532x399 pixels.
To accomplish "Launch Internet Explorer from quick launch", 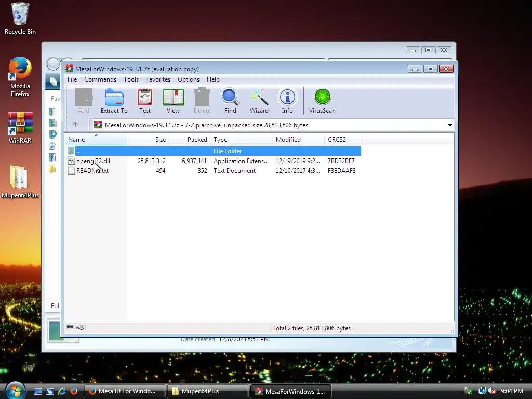I will [x=62, y=391].
